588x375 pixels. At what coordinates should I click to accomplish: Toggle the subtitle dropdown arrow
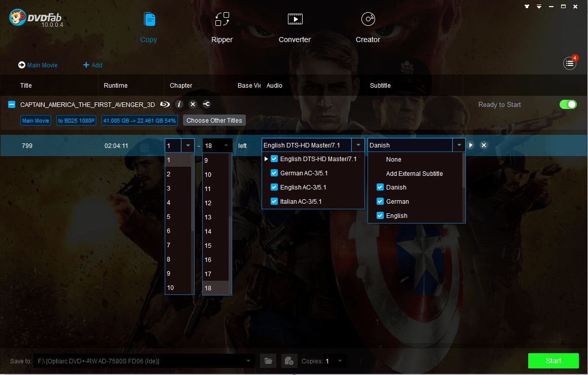(x=459, y=145)
